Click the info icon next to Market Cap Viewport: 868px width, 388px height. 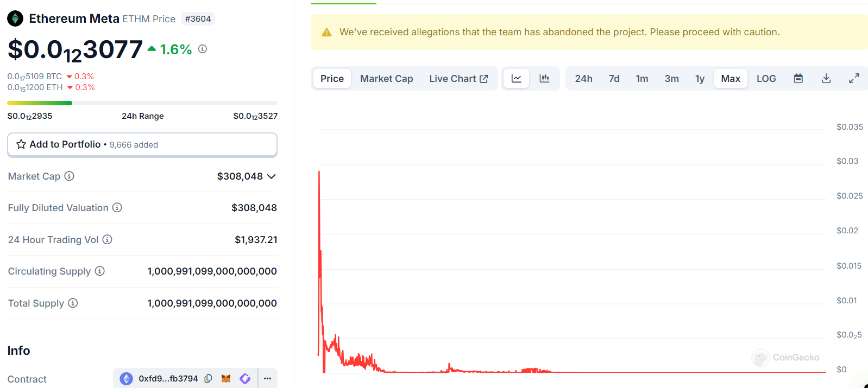[x=70, y=176]
